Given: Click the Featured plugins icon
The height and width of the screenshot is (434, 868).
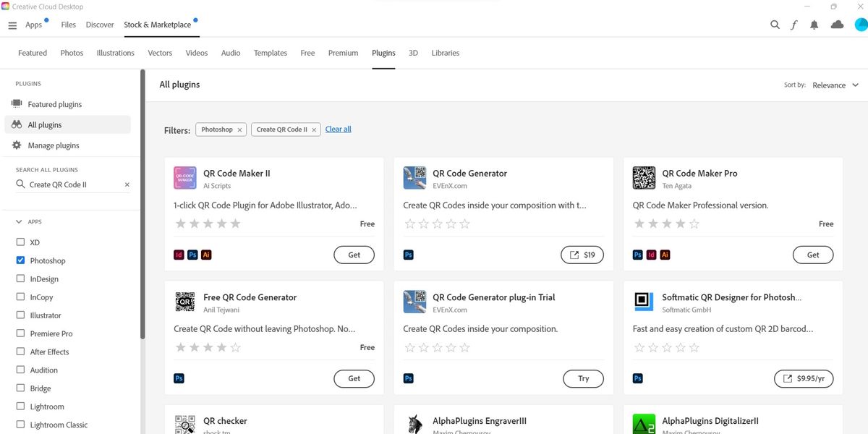Looking at the screenshot, I should point(17,104).
